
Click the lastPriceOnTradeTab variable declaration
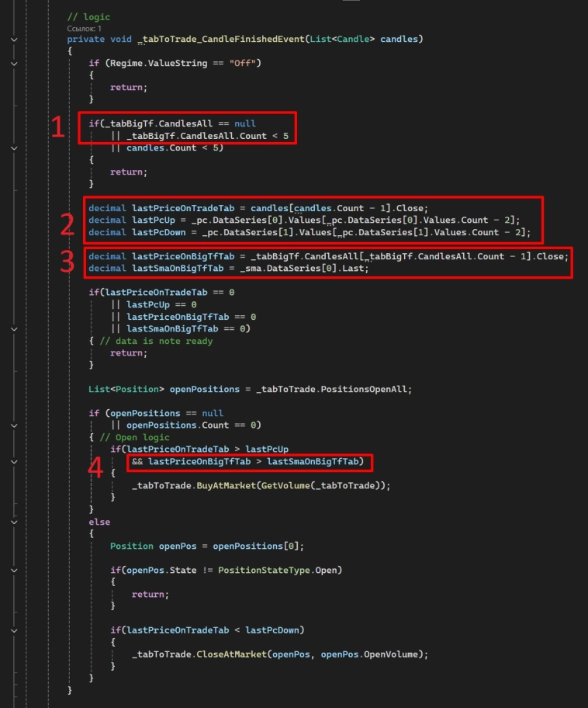coord(183,208)
